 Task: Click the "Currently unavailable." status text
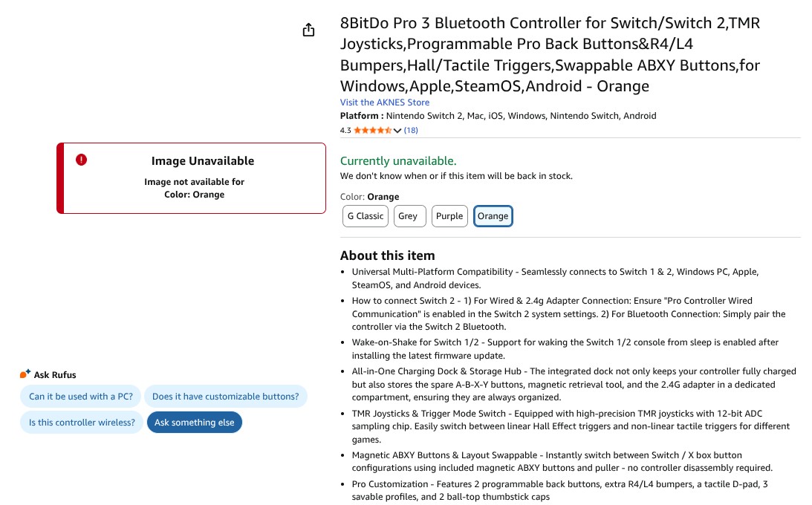pyautogui.click(x=398, y=161)
